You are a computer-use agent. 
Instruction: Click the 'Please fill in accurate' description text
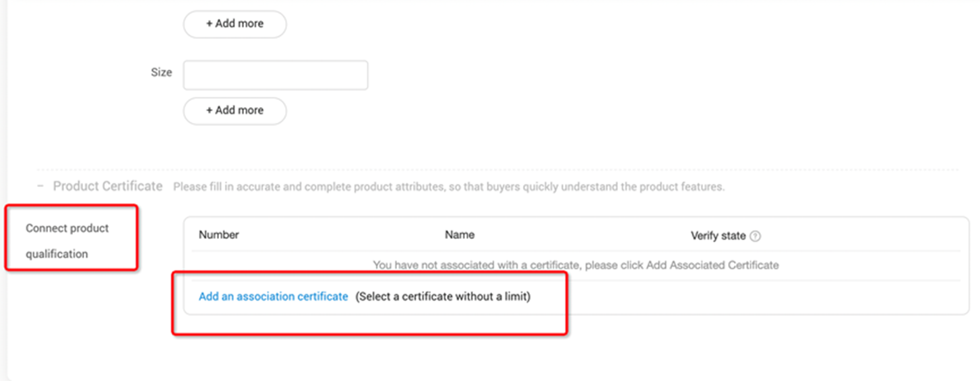(448, 187)
